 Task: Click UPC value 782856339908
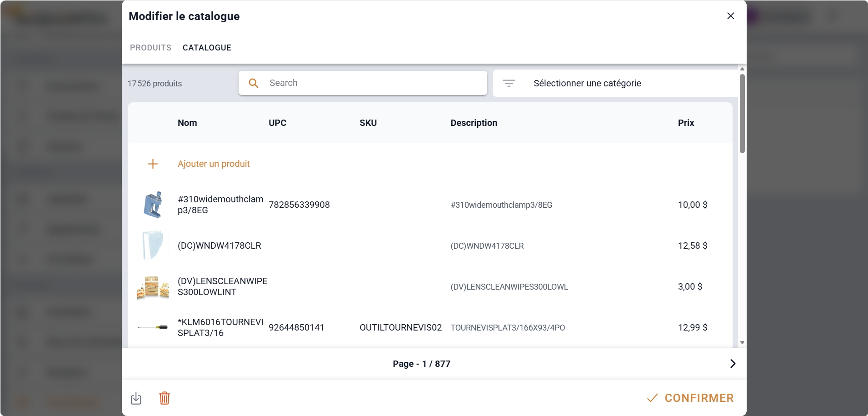(299, 205)
